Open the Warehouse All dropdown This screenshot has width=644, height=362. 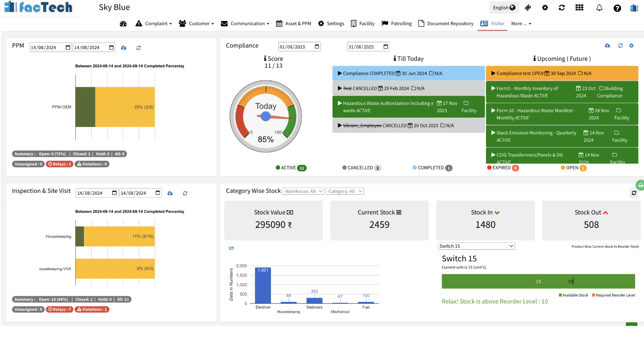[x=303, y=191]
